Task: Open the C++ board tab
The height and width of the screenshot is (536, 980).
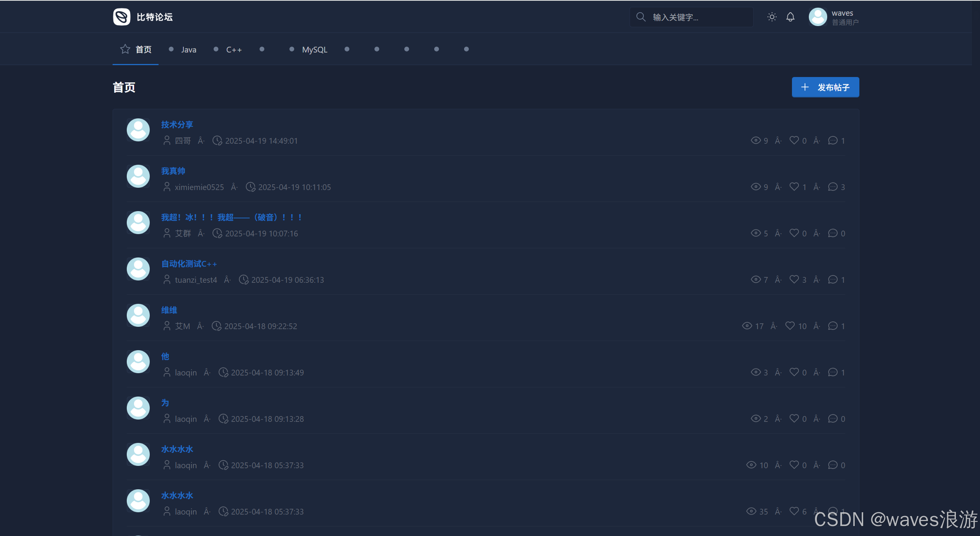Action: click(234, 49)
